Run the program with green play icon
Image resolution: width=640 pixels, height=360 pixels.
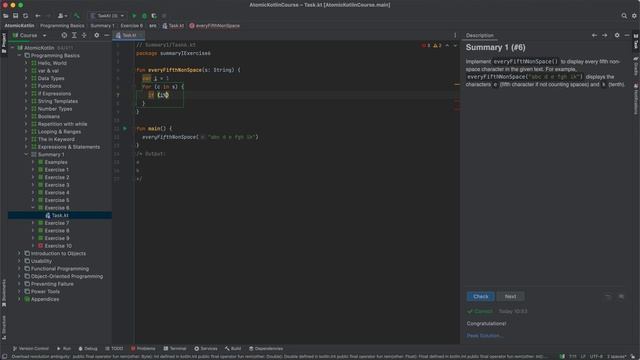[x=134, y=16]
